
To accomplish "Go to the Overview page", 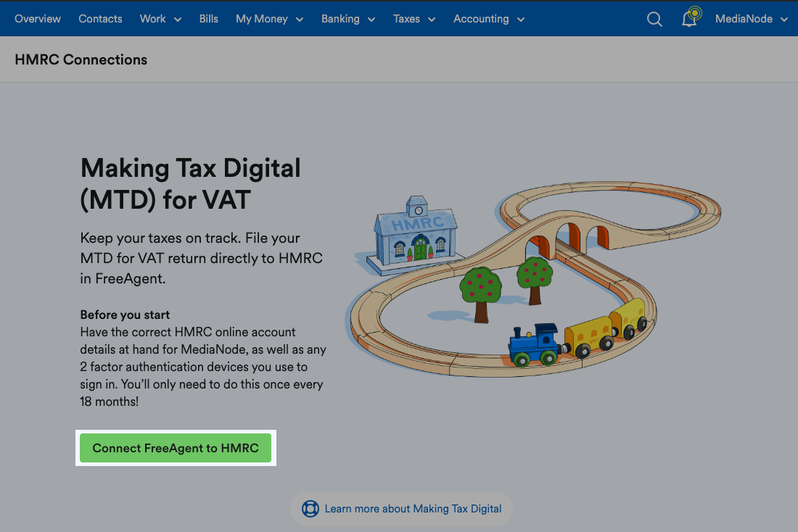I will click(37, 19).
